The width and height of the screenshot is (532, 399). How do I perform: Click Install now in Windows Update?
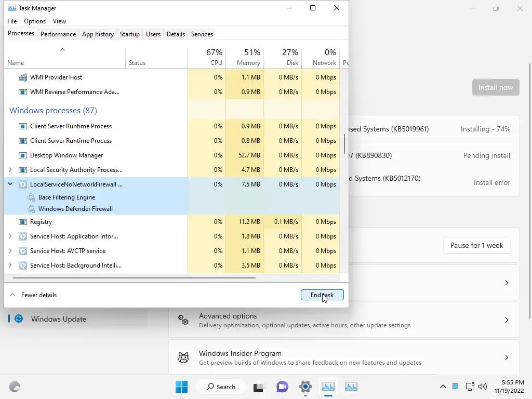(495, 87)
